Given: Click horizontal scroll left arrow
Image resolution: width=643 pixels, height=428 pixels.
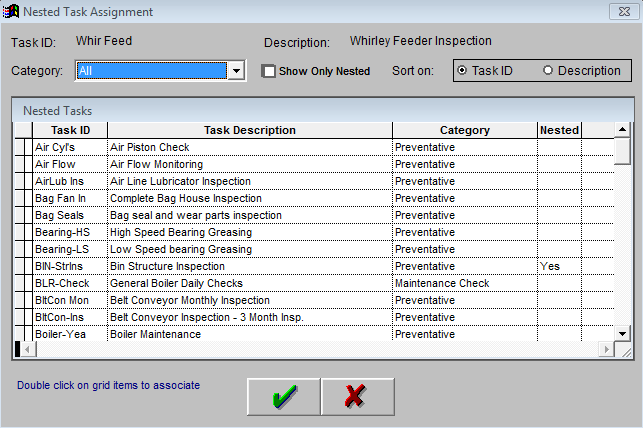Looking at the screenshot, I should pyautogui.click(x=27, y=350).
